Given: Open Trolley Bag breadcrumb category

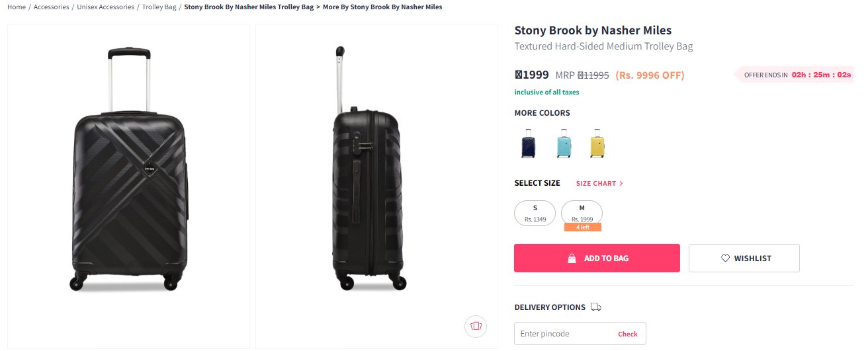Looking at the screenshot, I should click(159, 7).
